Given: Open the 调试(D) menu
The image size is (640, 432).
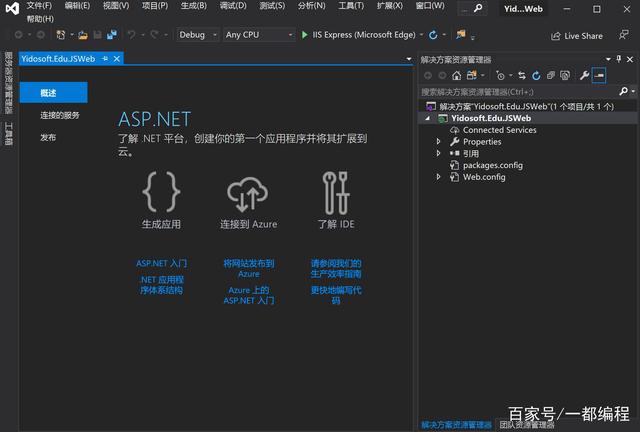Looking at the screenshot, I should click(233, 6).
